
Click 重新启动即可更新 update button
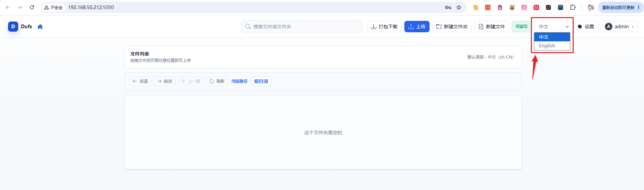pyautogui.click(x=621, y=7)
